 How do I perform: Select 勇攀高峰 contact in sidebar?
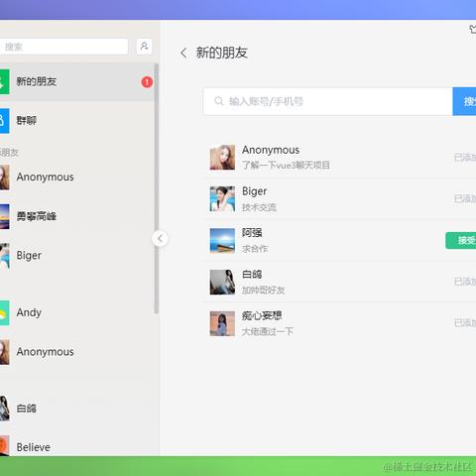[x=76, y=216]
